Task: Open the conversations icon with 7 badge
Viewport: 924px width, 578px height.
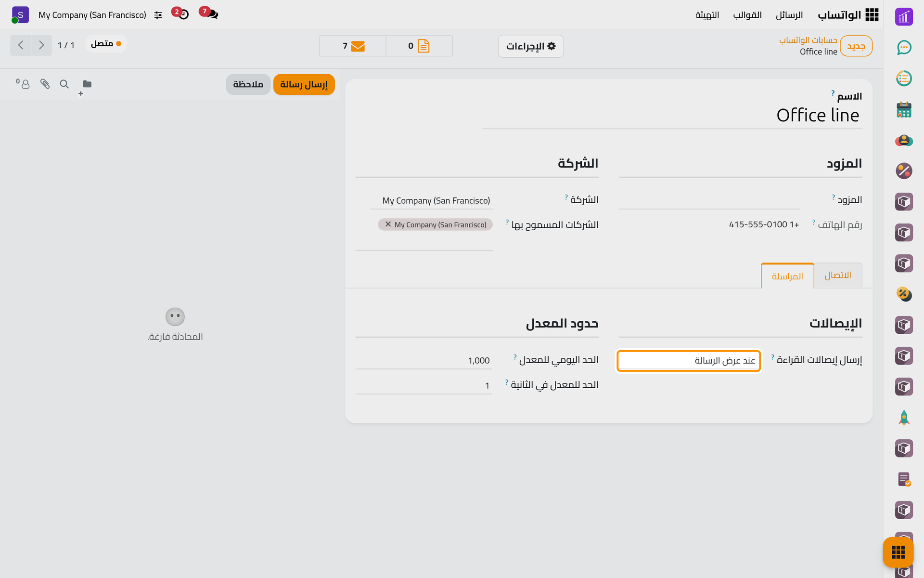Action: [x=209, y=14]
